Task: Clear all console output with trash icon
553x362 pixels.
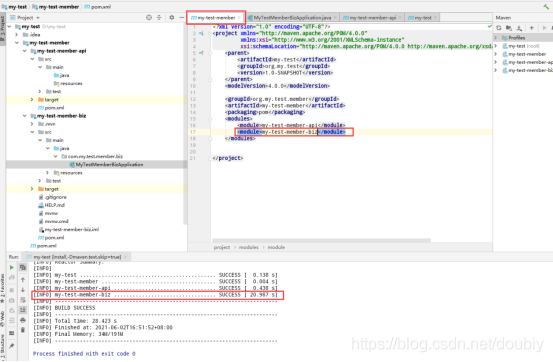Action: [x=23, y=330]
